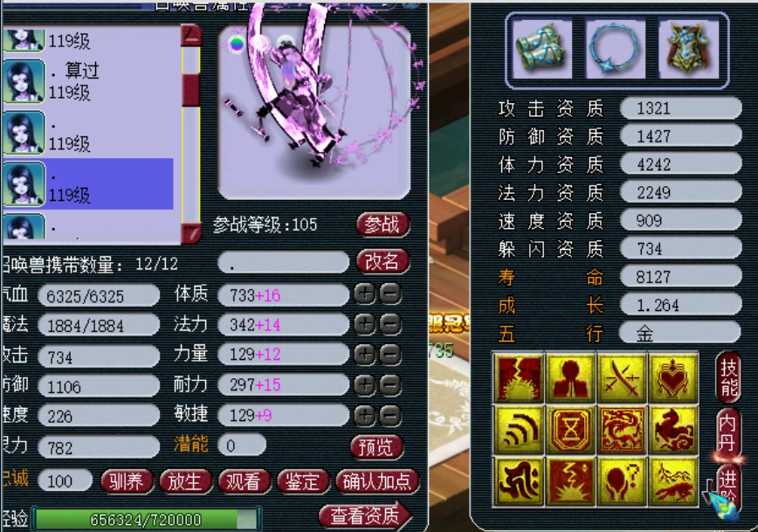Image resolution: width=758 pixels, height=532 pixels.
Task: Click the red dragon skill icon
Action: click(x=622, y=430)
